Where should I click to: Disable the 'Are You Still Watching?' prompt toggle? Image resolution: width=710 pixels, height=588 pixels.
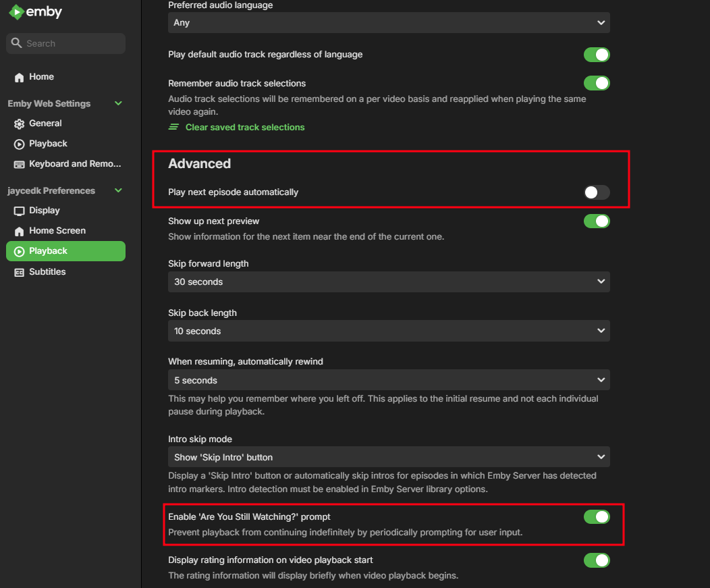pyautogui.click(x=597, y=517)
